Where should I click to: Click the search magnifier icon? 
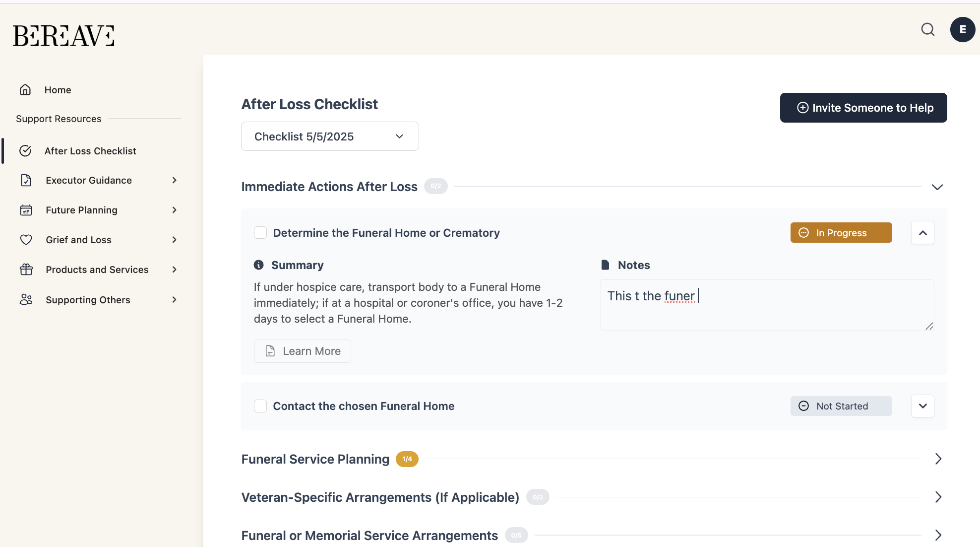[927, 30]
